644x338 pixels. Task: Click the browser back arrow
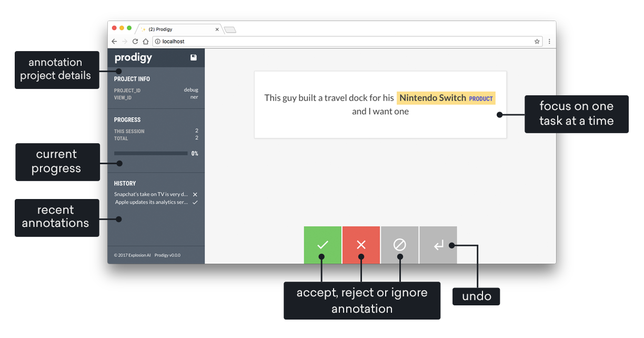click(x=114, y=41)
